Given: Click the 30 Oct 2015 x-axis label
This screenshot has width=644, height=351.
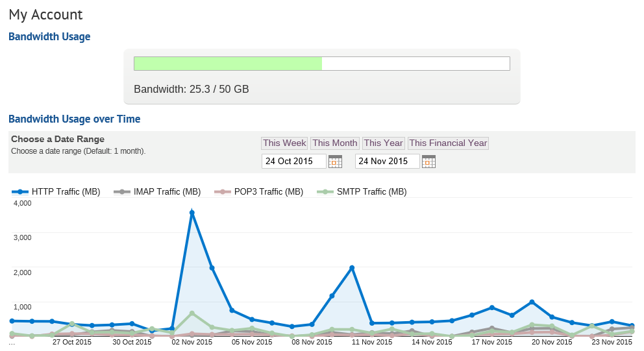Looking at the screenshot, I should pyautogui.click(x=132, y=342).
